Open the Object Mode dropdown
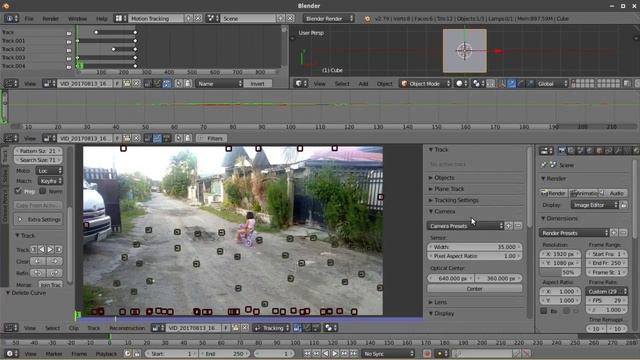Image resolution: width=640 pixels, height=360 pixels. [x=425, y=84]
